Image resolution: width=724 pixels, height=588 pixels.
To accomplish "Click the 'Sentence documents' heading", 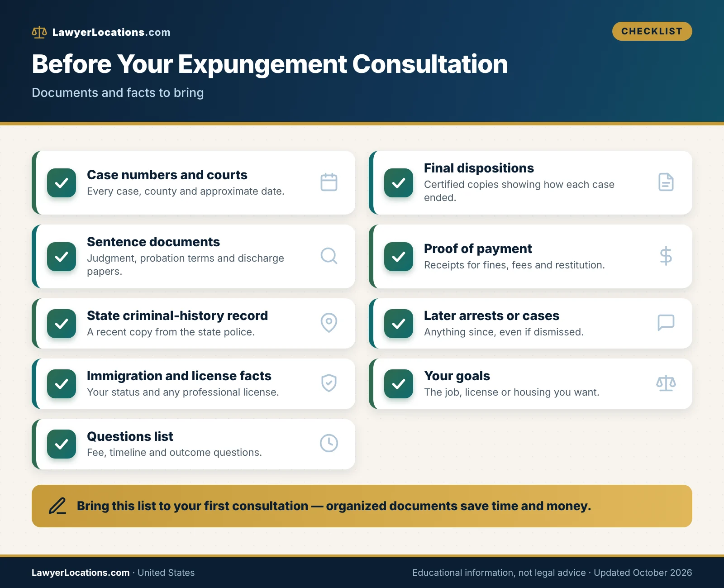I will (x=153, y=242).
